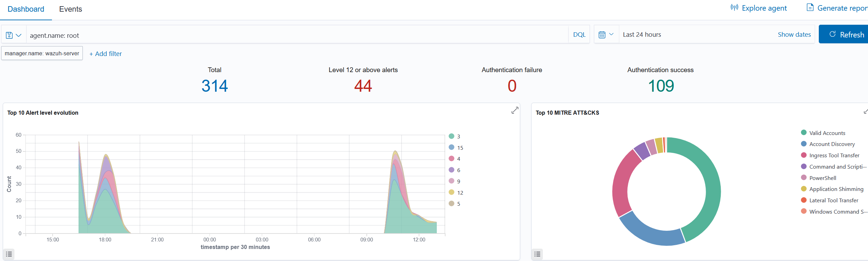868x261 pixels.
Task: Toggle level 15 series in legend
Action: tap(460, 148)
